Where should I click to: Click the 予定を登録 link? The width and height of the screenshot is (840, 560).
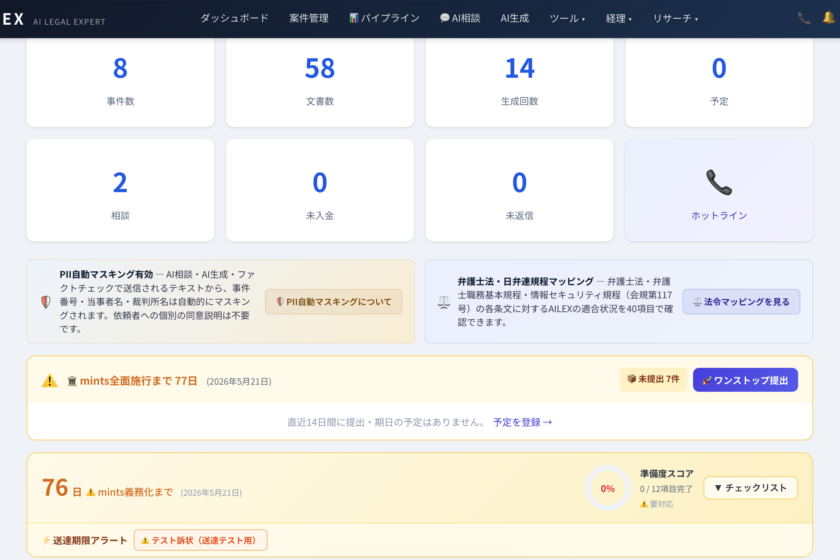point(522,422)
